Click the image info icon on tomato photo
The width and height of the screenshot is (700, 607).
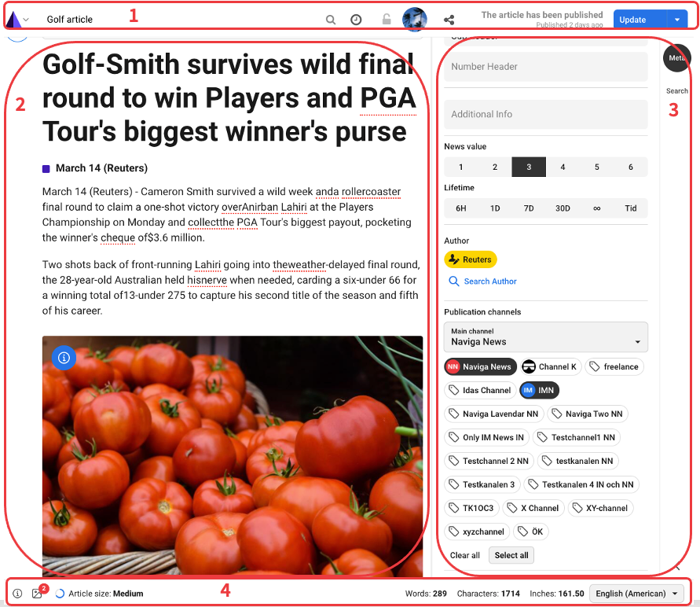coord(64,358)
